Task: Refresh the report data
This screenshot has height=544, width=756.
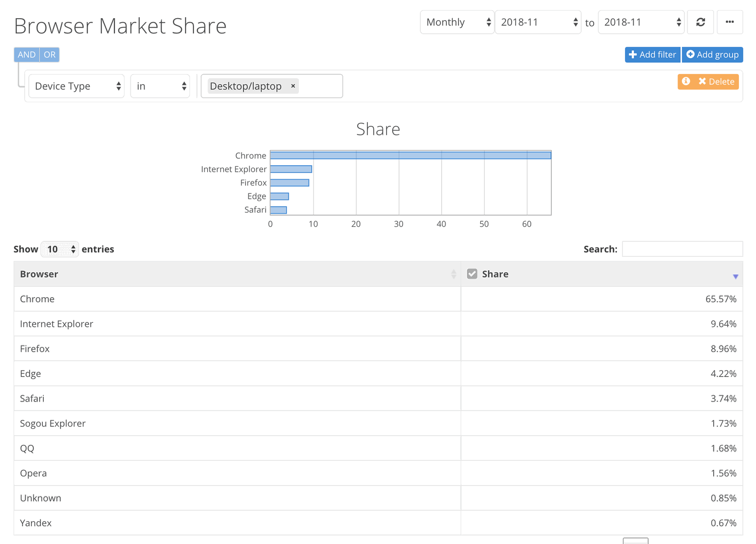Action: coord(701,22)
